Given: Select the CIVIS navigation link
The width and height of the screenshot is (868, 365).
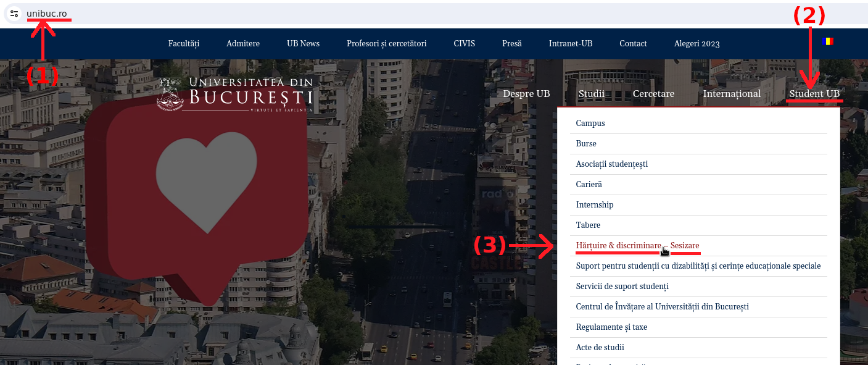Looking at the screenshot, I should [x=464, y=44].
